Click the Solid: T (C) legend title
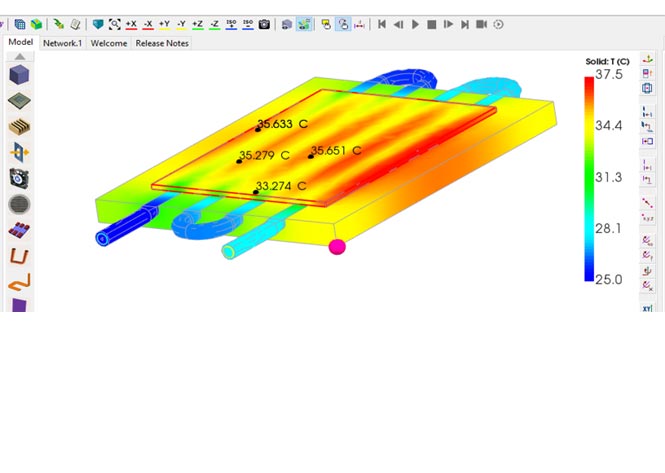The height and width of the screenshot is (473, 665). coord(607,62)
